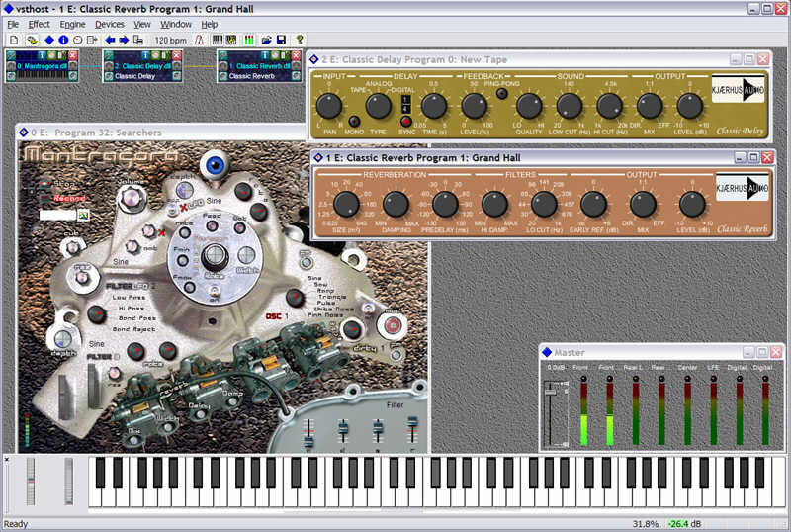Click the floppy disk save icon
Viewport: 791px width, 532px height.
[282, 40]
